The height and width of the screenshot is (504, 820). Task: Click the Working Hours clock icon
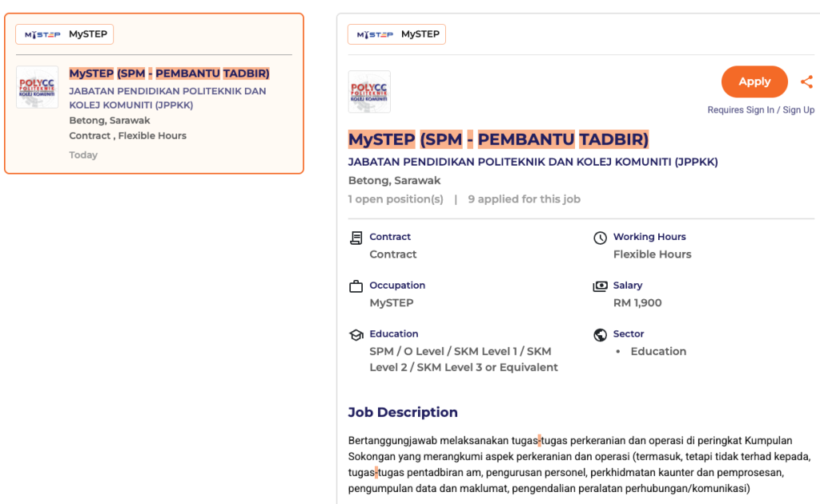pyautogui.click(x=600, y=238)
